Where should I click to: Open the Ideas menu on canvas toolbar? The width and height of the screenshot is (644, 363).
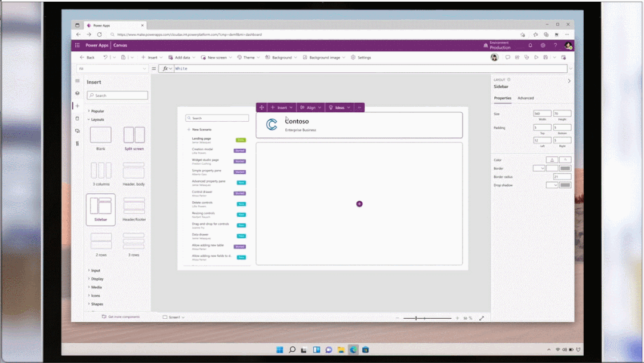340,107
